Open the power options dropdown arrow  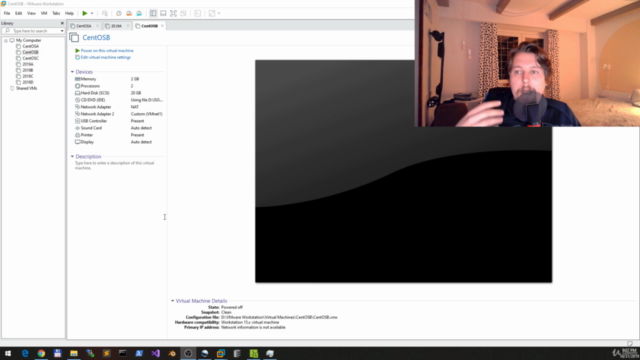pyautogui.click(x=92, y=13)
